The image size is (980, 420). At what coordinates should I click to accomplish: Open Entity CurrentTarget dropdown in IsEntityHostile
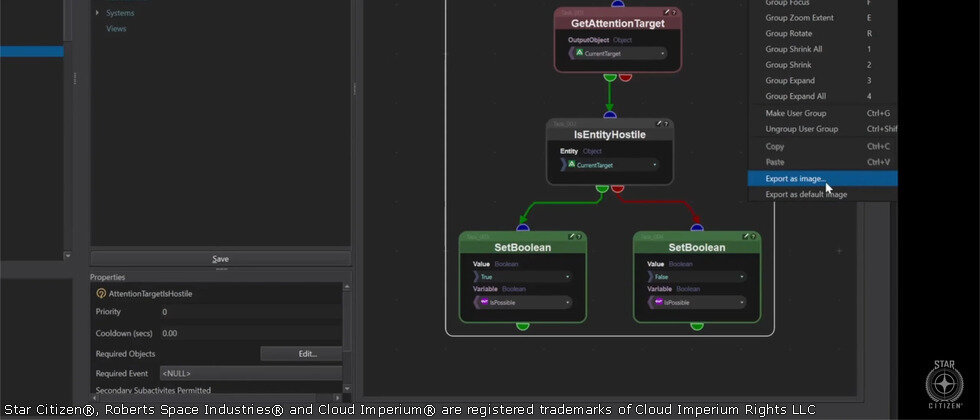point(655,165)
